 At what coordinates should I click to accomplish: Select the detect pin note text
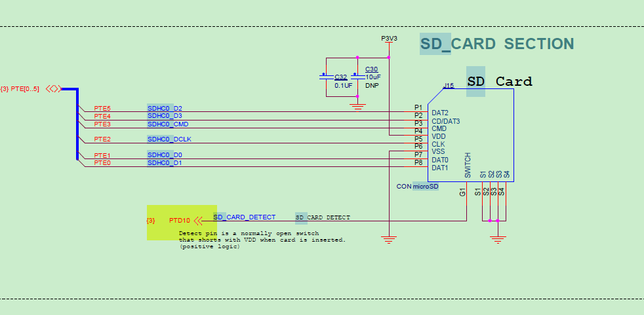coord(262,240)
